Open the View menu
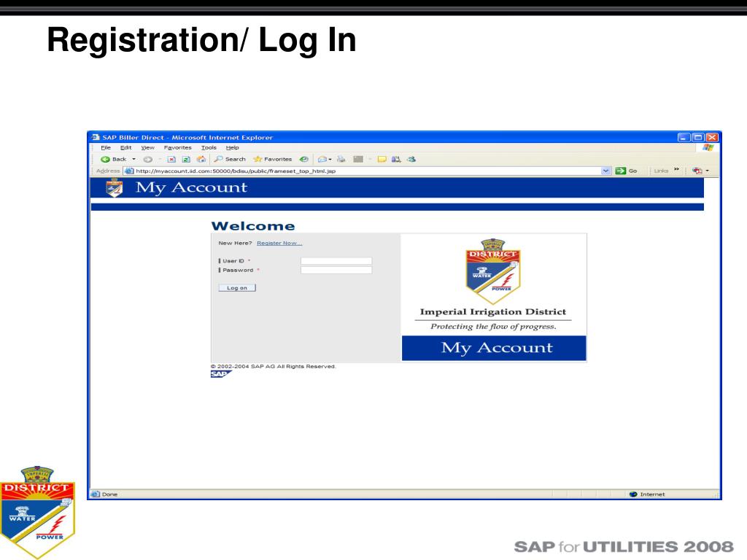747x560 pixels. [x=147, y=147]
